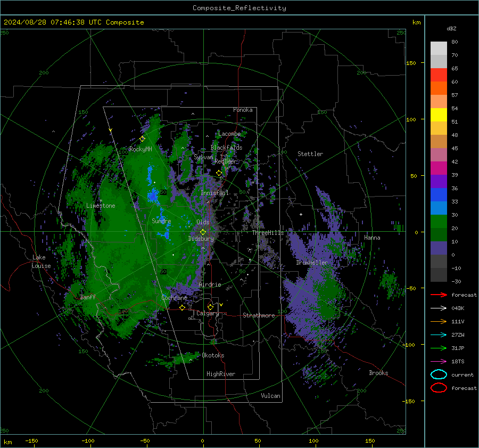Click the Lacombe label

[229, 134]
